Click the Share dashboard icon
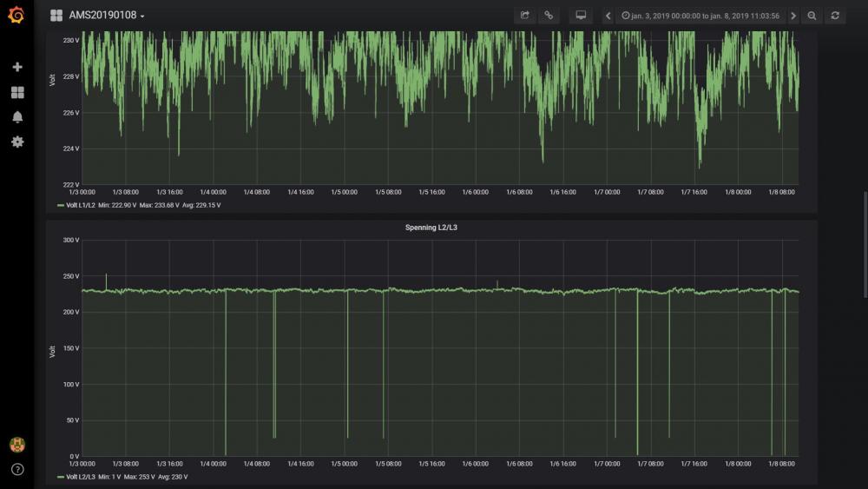Image resolution: width=868 pixels, height=489 pixels. 524,16
